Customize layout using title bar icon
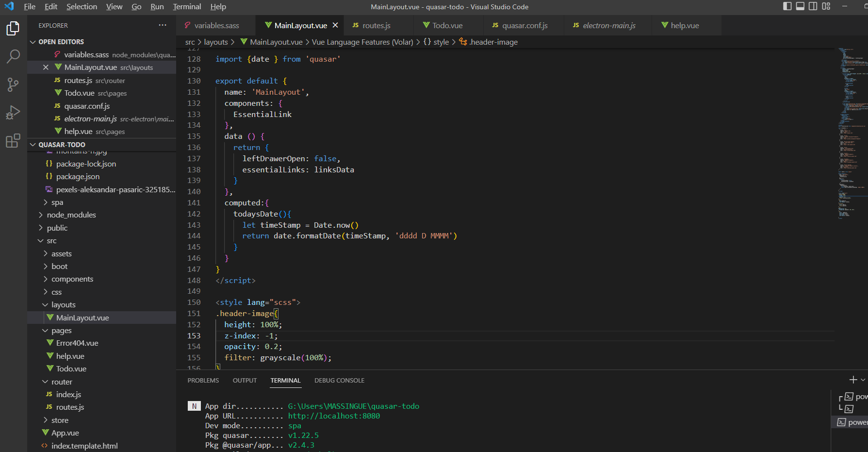868x452 pixels. (x=826, y=6)
